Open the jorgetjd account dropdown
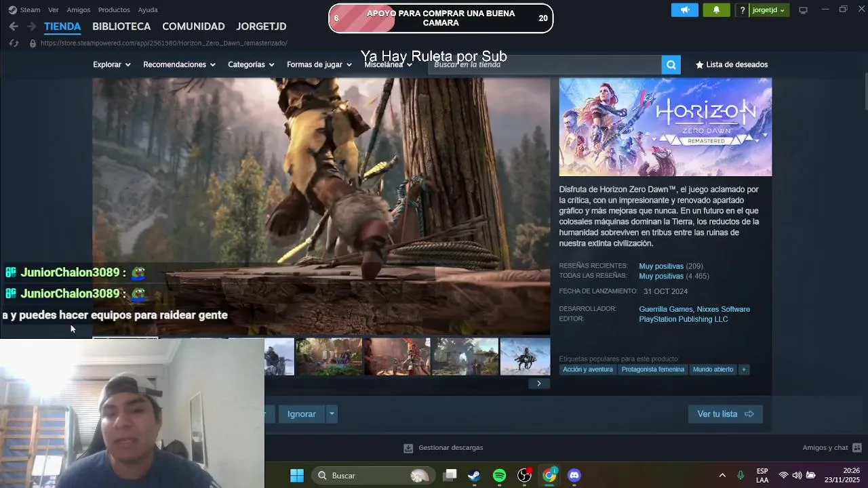 click(x=768, y=10)
